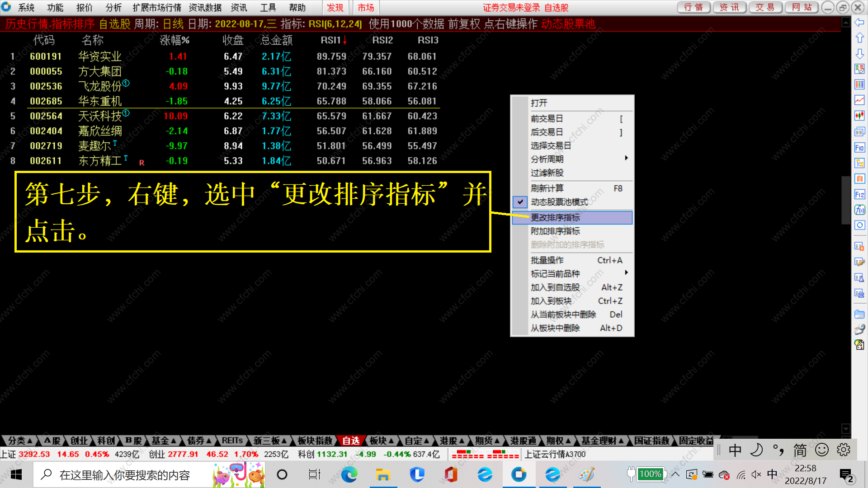Image resolution: width=868 pixels, height=488 pixels.
Task: Expand the 分析周期 submenu arrow
Action: pos(626,158)
